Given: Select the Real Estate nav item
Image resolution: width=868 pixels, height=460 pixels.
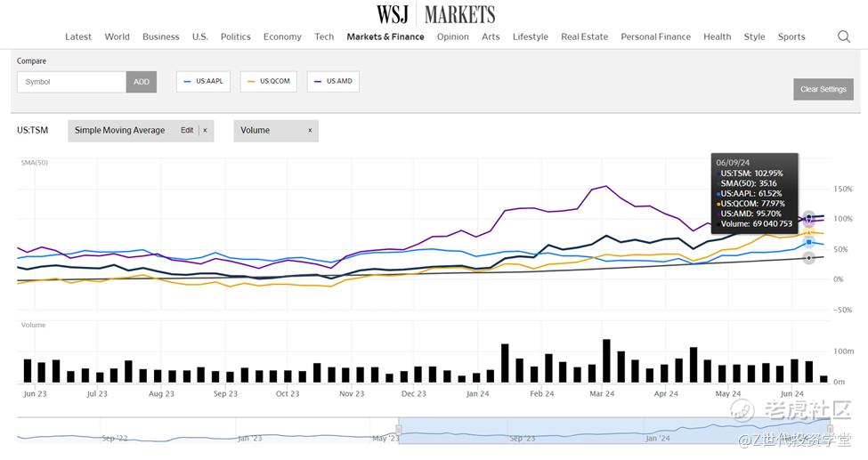Looking at the screenshot, I should click(x=584, y=36).
